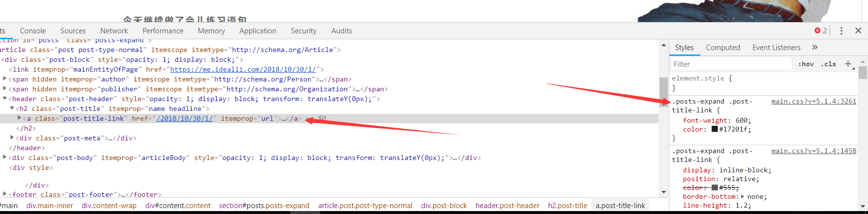The width and height of the screenshot is (868, 214).
Task: Switch to the Network tab
Action: tap(114, 30)
